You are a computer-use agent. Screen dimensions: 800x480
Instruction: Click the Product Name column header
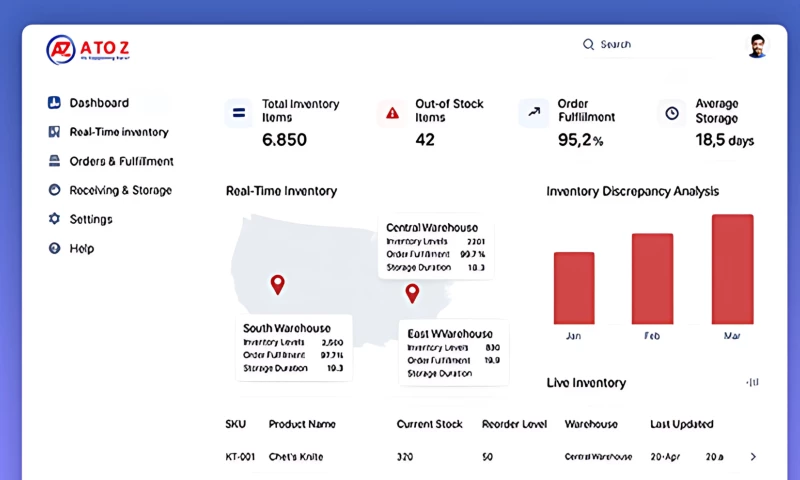pyautogui.click(x=302, y=424)
